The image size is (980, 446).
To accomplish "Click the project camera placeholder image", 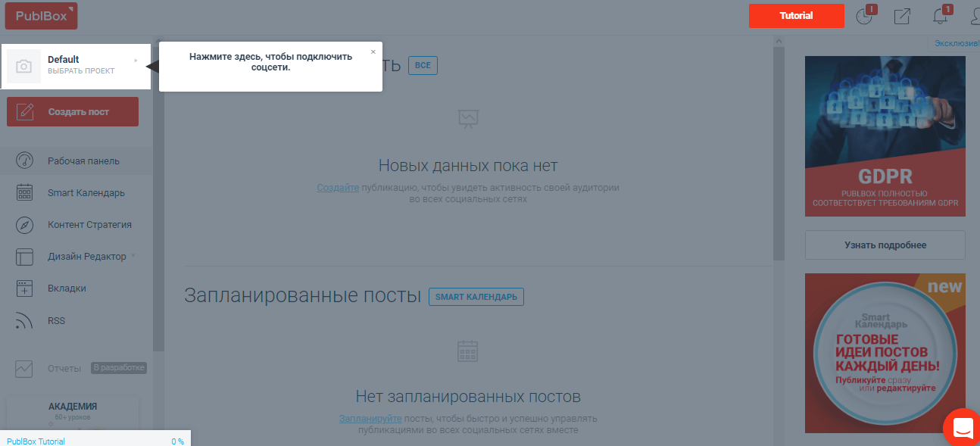I will (x=24, y=67).
